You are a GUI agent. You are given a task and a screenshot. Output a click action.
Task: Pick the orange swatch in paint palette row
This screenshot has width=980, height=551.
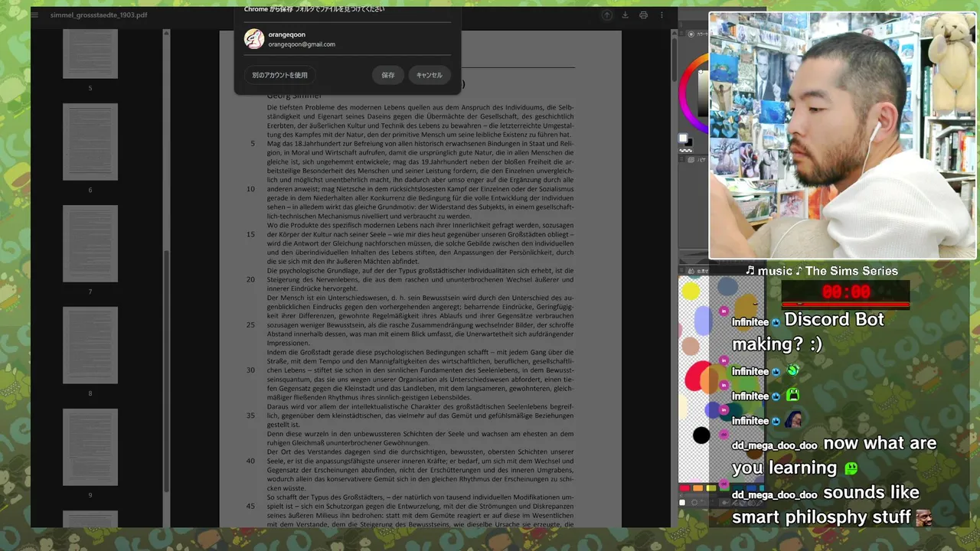698,487
